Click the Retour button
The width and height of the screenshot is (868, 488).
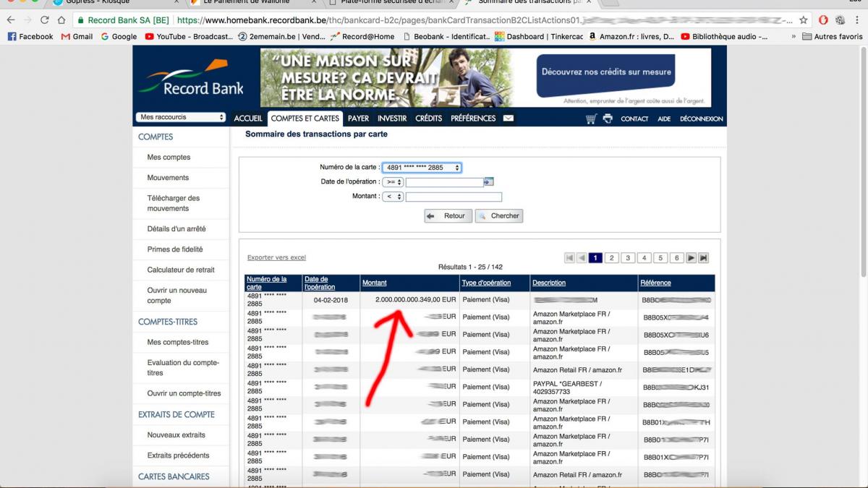click(448, 215)
